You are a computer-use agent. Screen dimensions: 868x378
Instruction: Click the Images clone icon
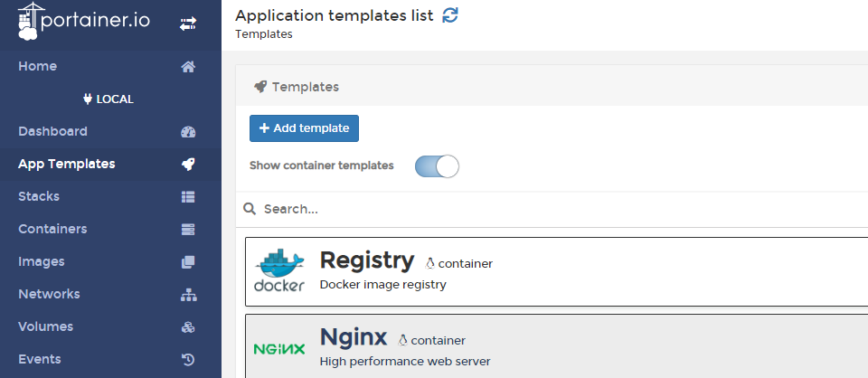(188, 262)
